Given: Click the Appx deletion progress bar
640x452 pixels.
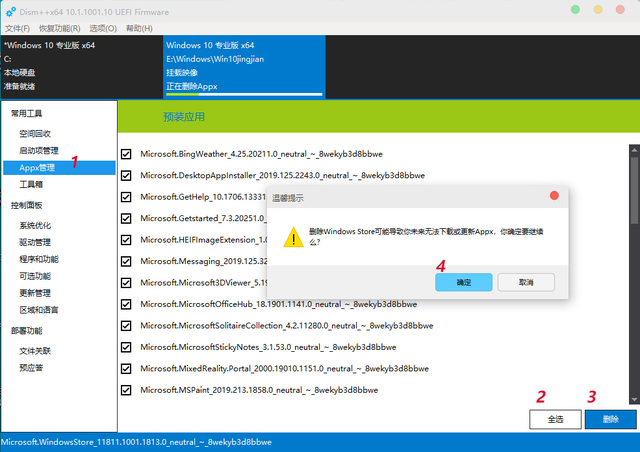Looking at the screenshot, I should [x=244, y=94].
